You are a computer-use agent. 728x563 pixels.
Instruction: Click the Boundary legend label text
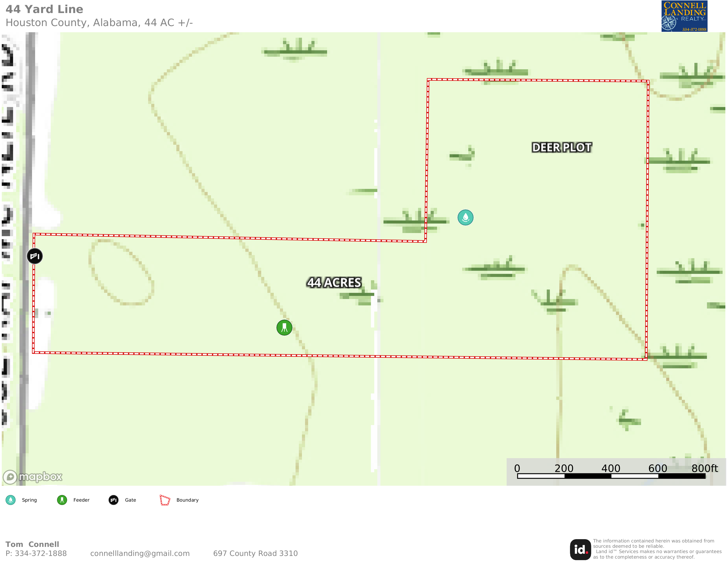[x=187, y=500]
